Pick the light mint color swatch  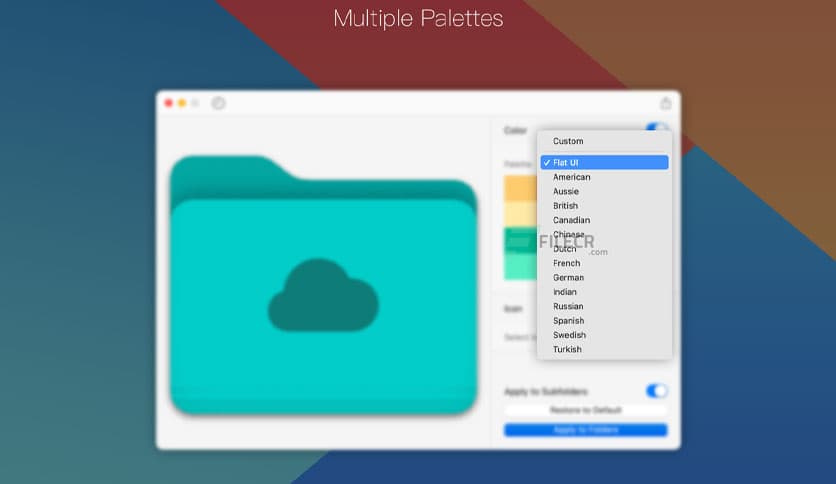(x=520, y=267)
